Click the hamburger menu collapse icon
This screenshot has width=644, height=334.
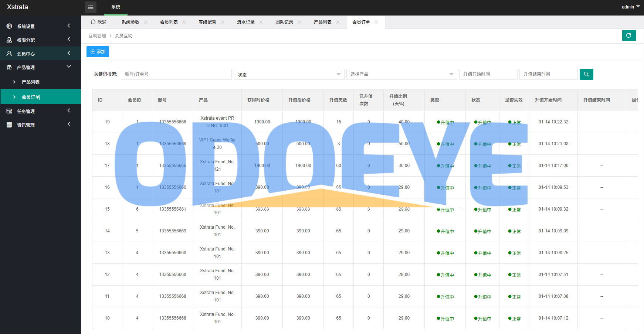tap(91, 7)
